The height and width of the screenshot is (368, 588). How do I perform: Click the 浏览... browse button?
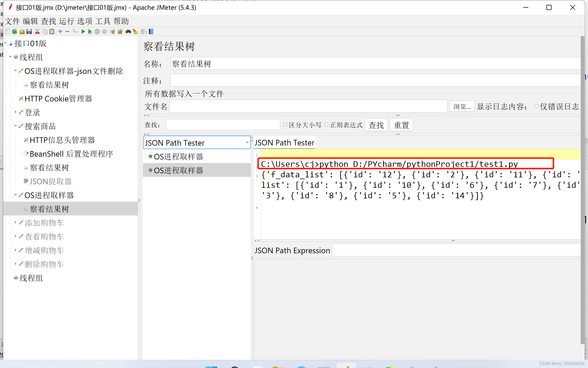[462, 106]
